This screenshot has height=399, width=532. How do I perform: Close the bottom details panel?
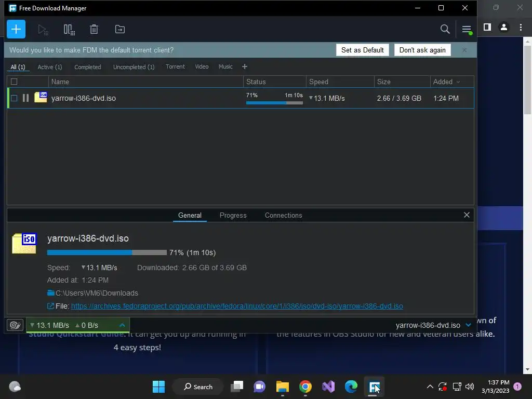[x=467, y=215]
